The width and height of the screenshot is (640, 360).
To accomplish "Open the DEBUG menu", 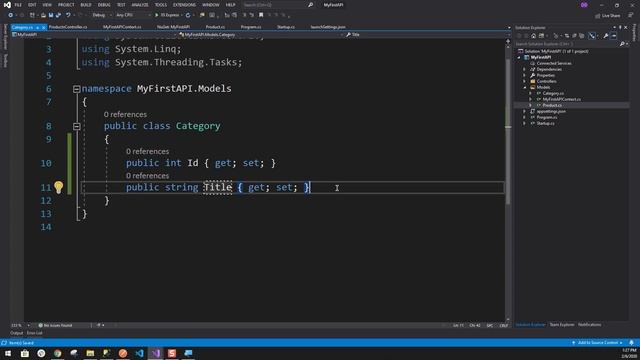I will point(104,5).
